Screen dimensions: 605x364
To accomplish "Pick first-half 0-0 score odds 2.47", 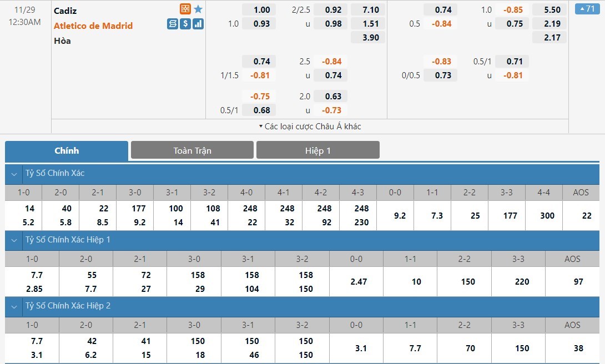I will pyautogui.click(x=359, y=282).
